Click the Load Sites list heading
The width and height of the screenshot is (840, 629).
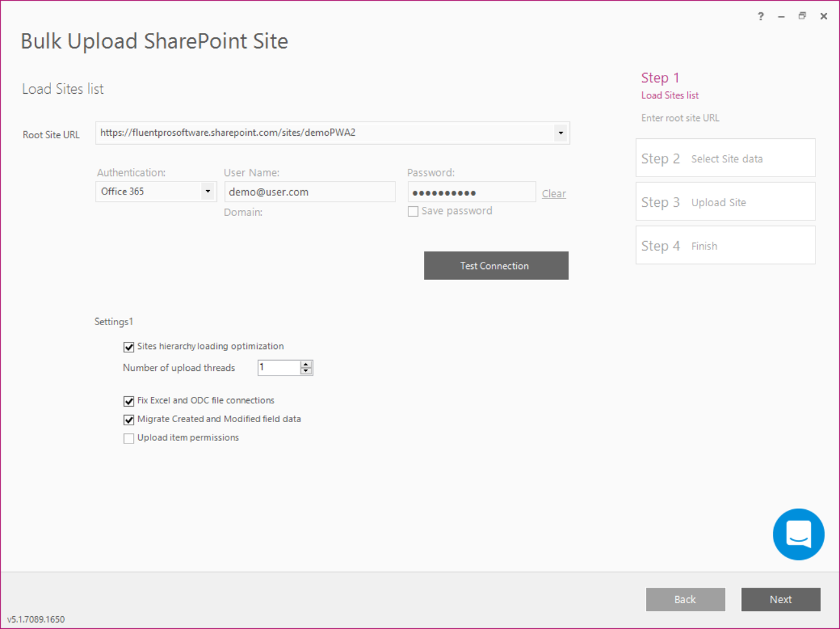point(63,89)
